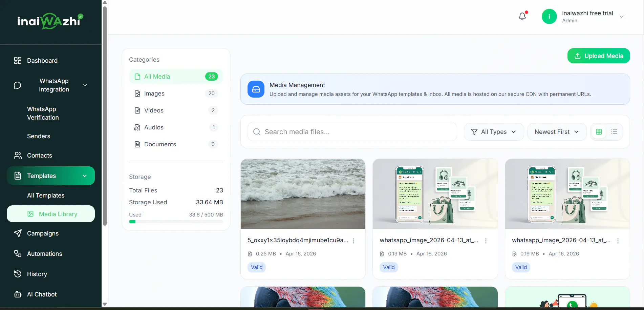644x310 pixels.
Task: Click the Dashboard grid icon
Action: pyautogui.click(x=18, y=61)
